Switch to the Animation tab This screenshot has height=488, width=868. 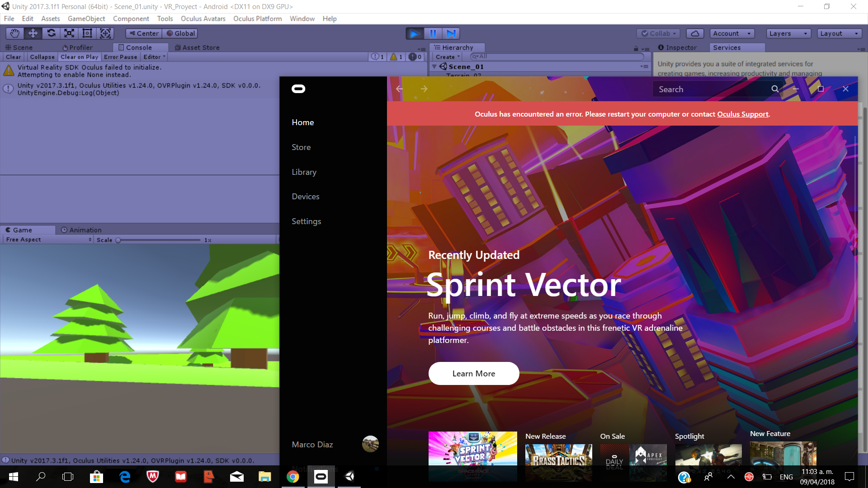(81, 230)
